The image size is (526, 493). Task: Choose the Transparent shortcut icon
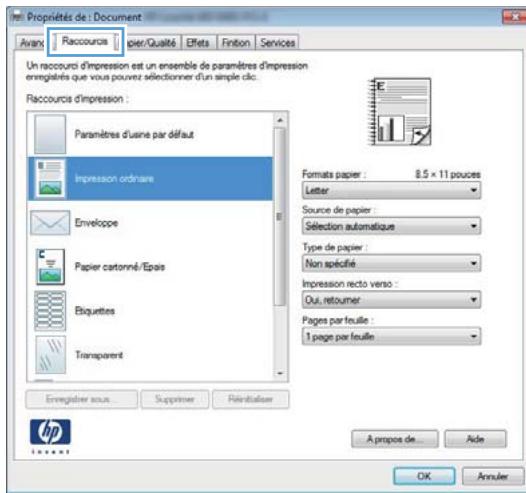coord(50,355)
